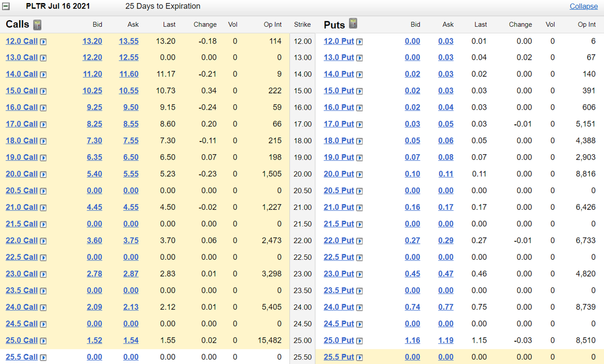Open the Puts calculator icon

(353, 23)
